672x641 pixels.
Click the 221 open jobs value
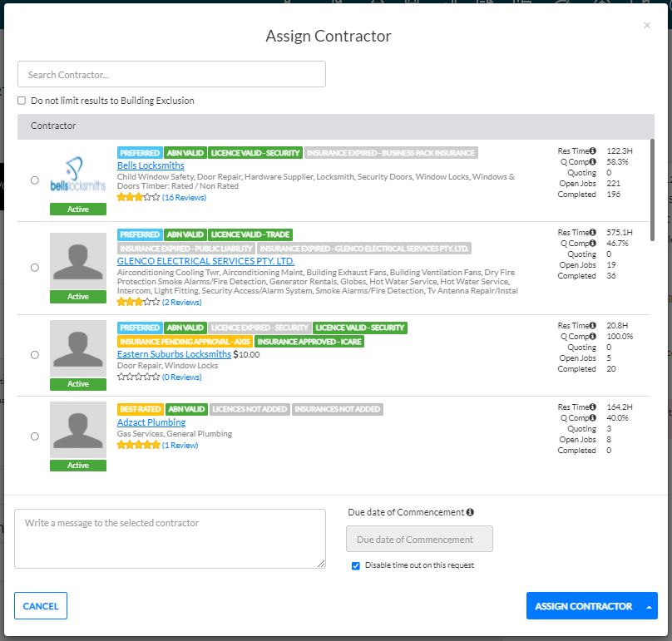pos(613,184)
